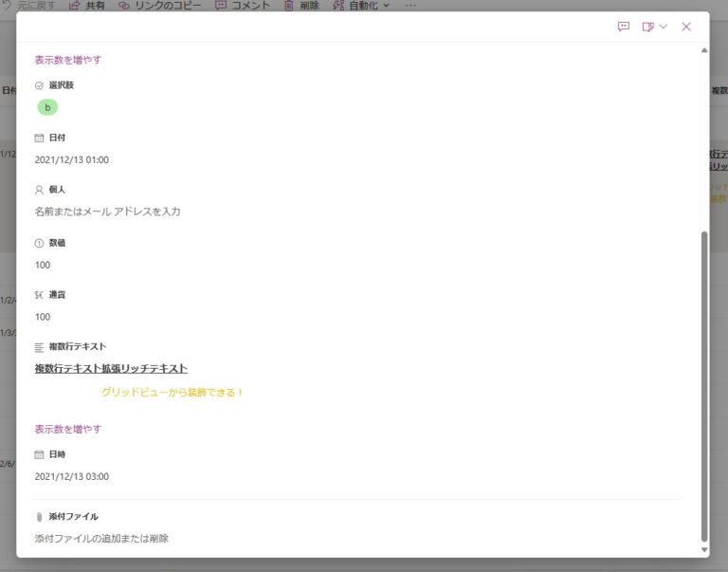Click the 通貨 field value 100
This screenshot has height=572, width=728.
point(43,317)
